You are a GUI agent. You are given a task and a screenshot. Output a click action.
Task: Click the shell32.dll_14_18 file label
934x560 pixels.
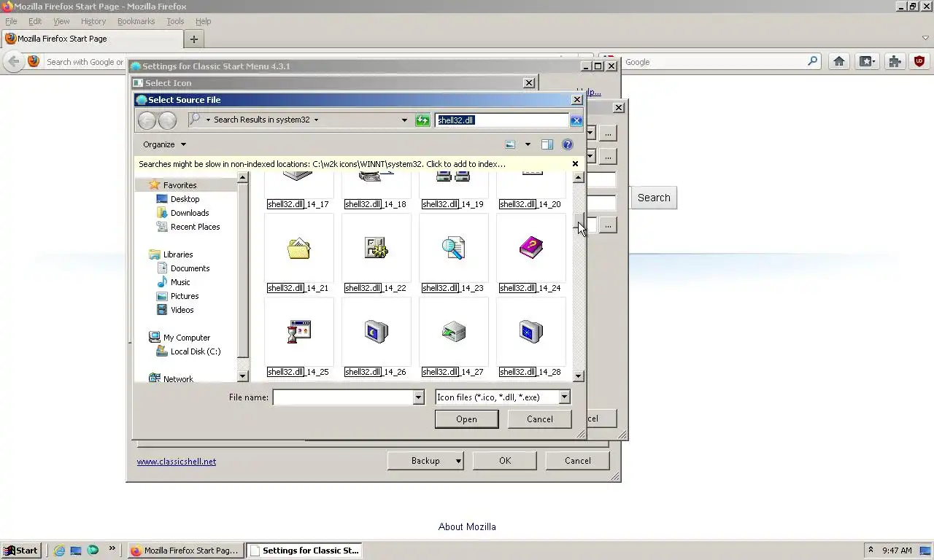click(x=375, y=204)
